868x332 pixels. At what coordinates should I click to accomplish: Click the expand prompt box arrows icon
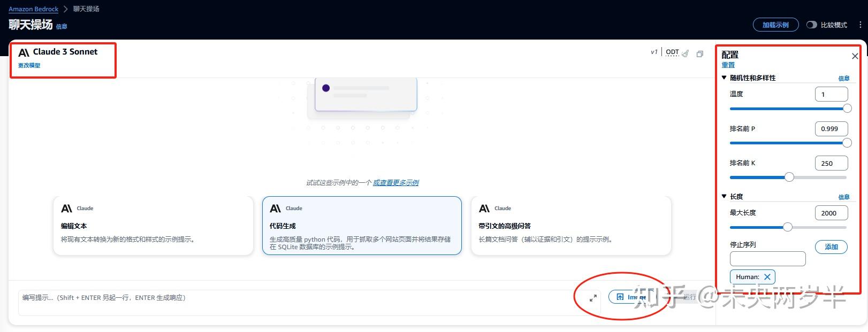[x=593, y=298]
